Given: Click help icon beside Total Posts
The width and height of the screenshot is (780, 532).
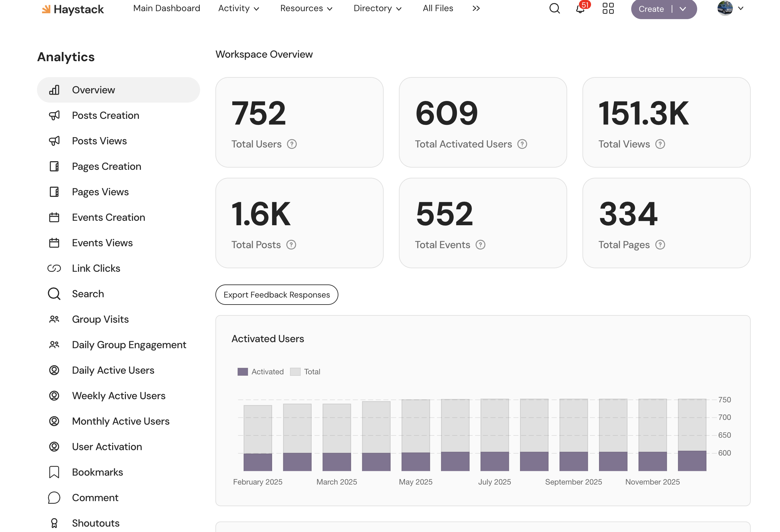Looking at the screenshot, I should coord(291,245).
